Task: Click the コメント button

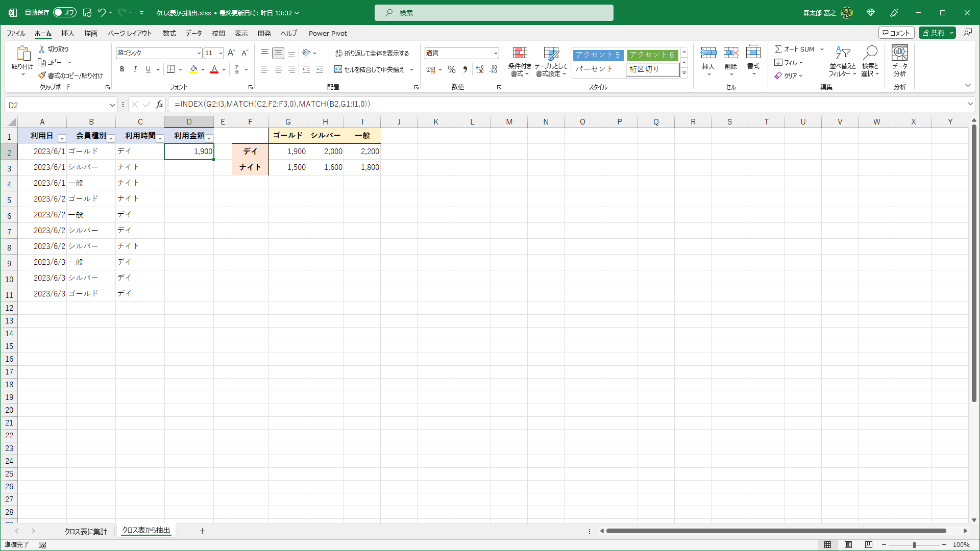Action: (896, 33)
